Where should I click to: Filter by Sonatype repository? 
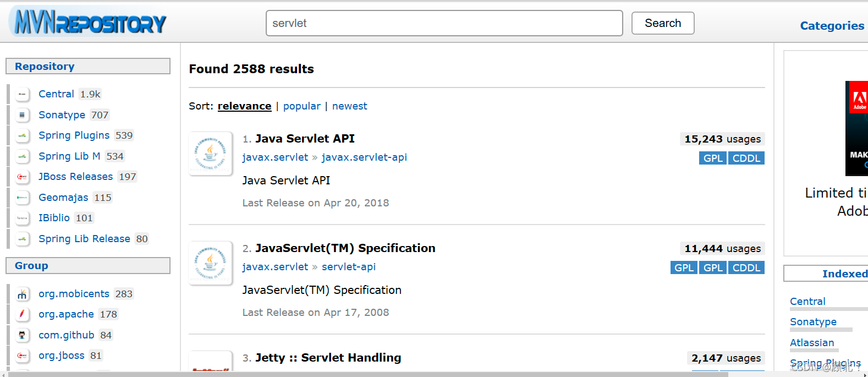pos(62,115)
